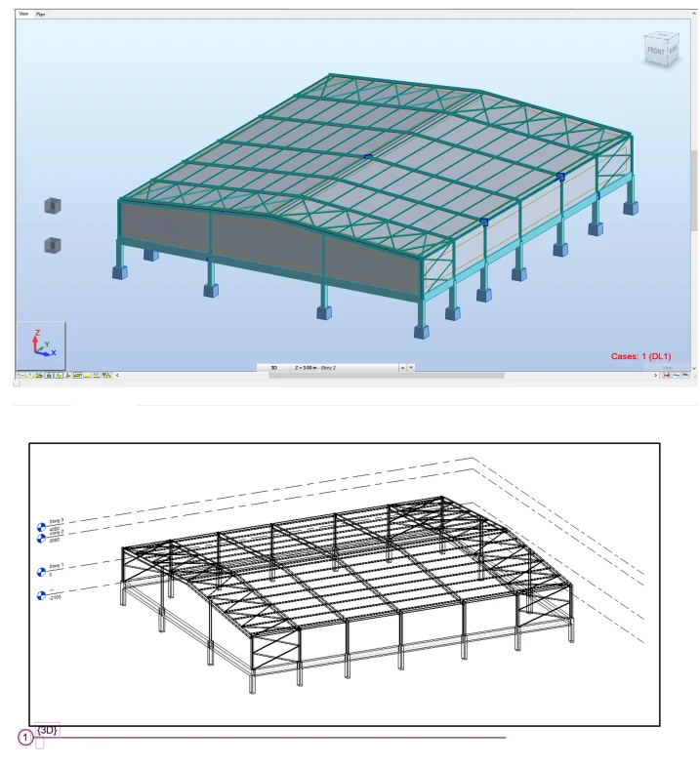This screenshot has width=700, height=768.
Task: Click the {3D} view title
Action: pos(47,730)
